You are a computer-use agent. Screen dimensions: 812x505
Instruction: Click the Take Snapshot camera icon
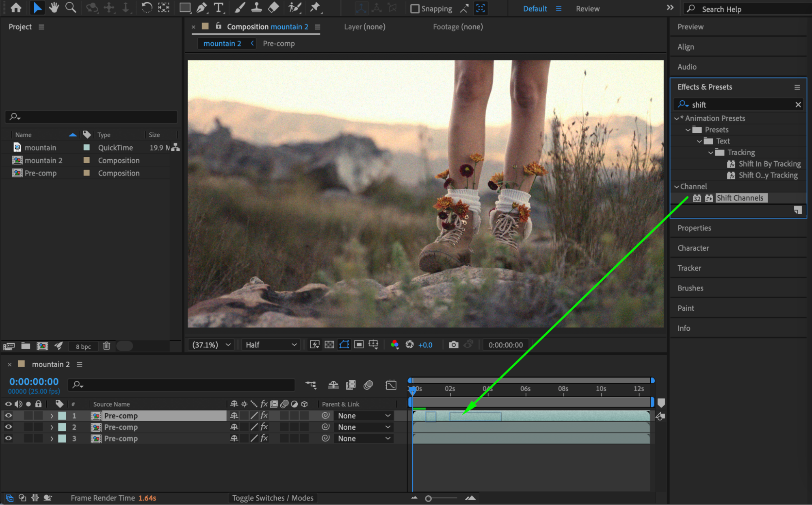pos(453,345)
